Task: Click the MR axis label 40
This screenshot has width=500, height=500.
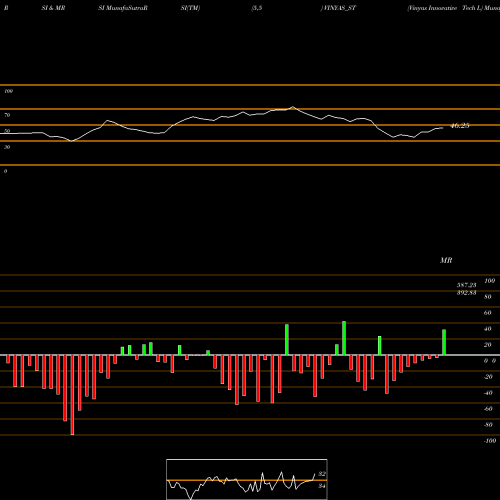Action: pyautogui.click(x=487, y=329)
